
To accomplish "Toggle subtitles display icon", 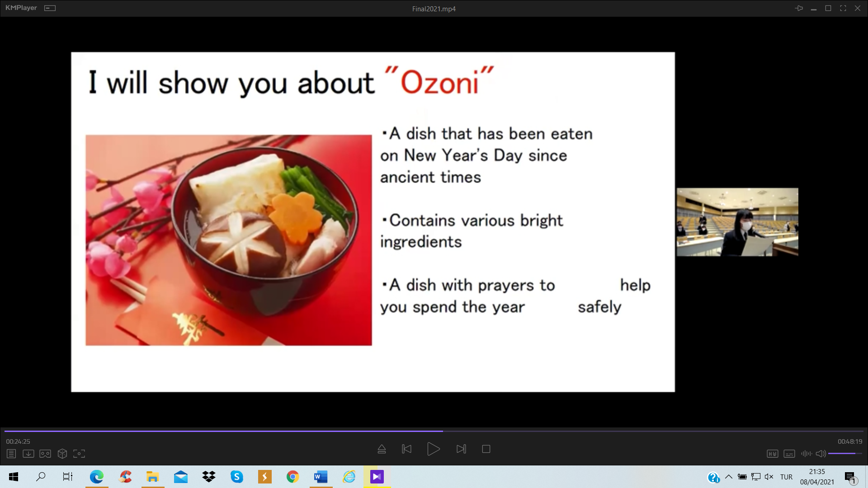I will point(789,454).
